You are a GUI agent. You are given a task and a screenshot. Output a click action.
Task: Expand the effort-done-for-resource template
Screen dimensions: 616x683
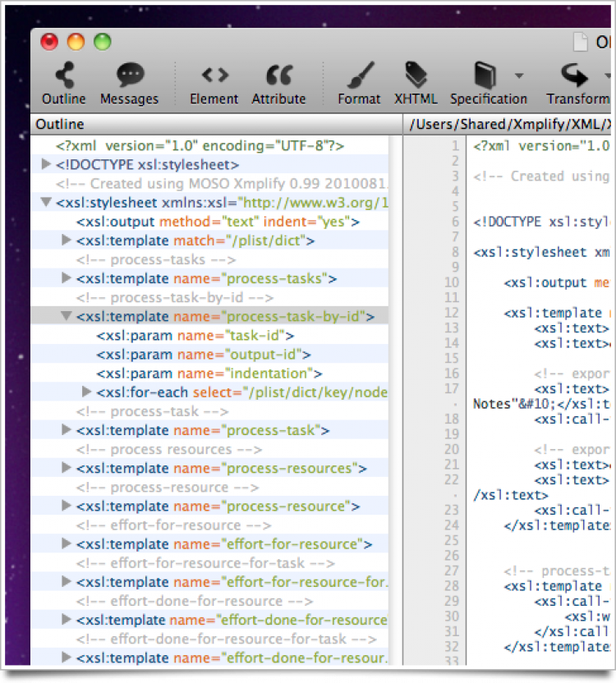pos(66,619)
